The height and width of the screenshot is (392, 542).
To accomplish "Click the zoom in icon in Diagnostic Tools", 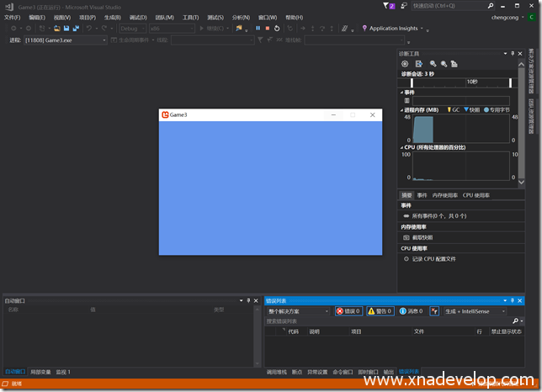I will click(x=433, y=63).
